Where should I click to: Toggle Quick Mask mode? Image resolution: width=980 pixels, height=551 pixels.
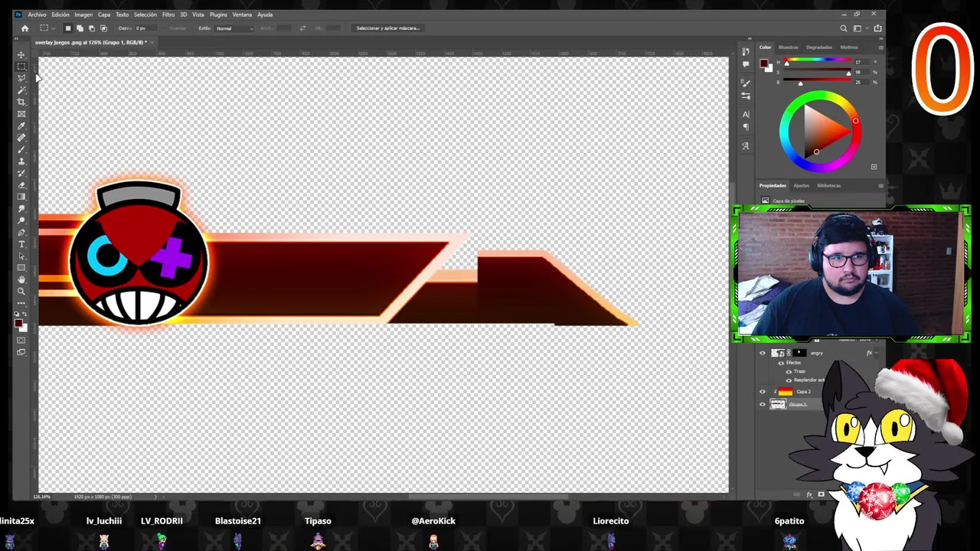coord(21,341)
